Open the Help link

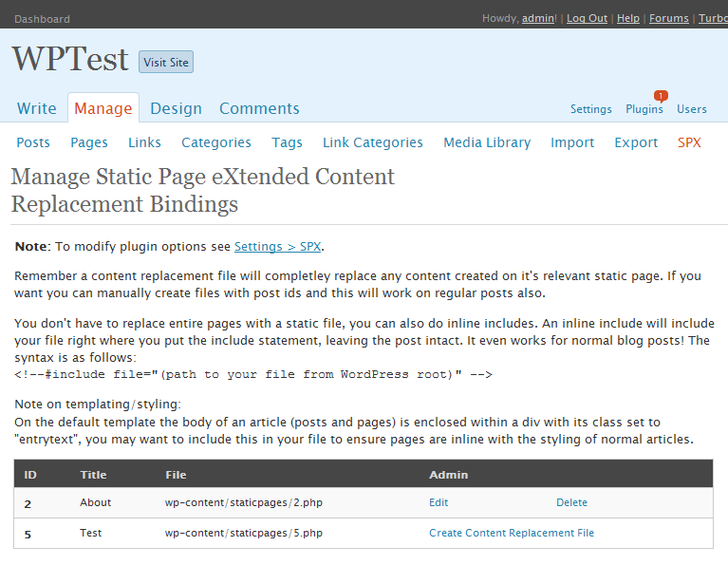[628, 18]
